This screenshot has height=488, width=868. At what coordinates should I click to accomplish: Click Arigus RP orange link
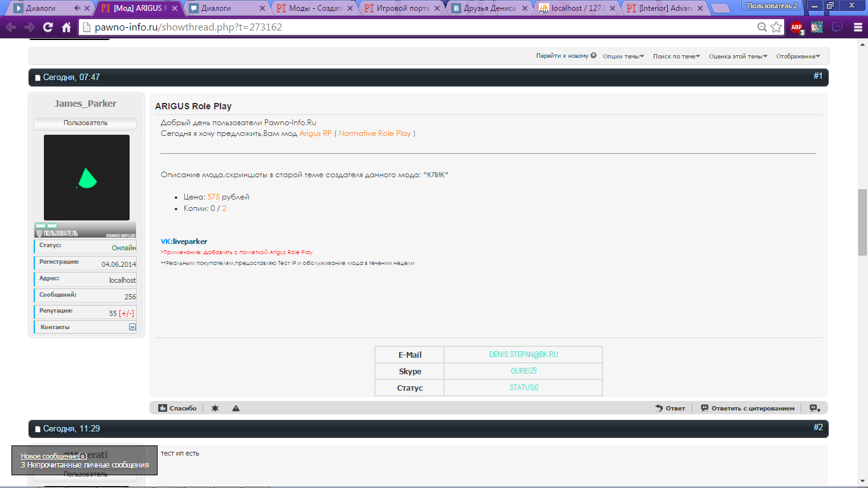[316, 133]
